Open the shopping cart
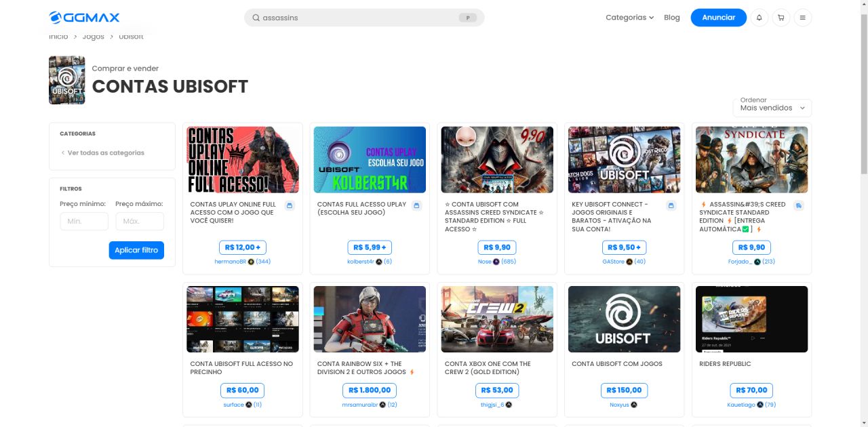This screenshot has height=427, width=868. click(781, 18)
